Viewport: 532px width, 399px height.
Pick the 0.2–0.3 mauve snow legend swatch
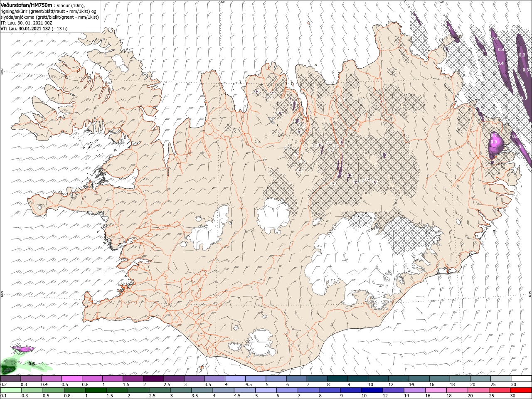[x=10, y=379]
